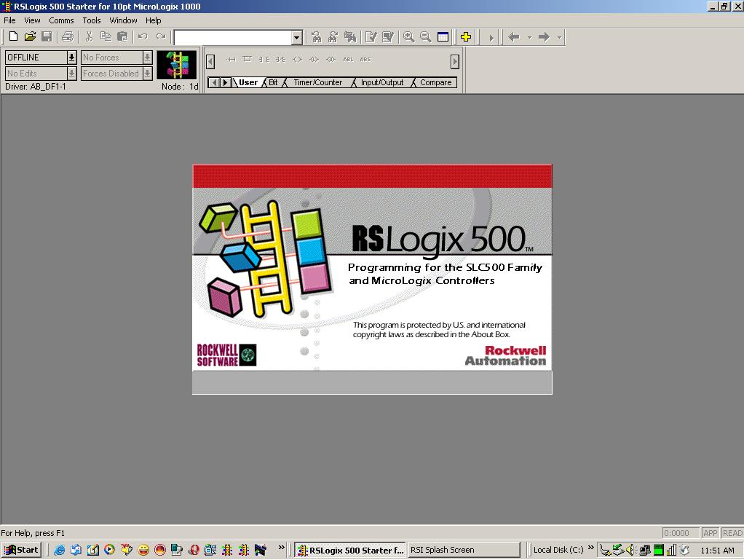The height and width of the screenshot is (560, 744).
Task: Click the first find (binoculars) icon
Action: tap(317, 37)
